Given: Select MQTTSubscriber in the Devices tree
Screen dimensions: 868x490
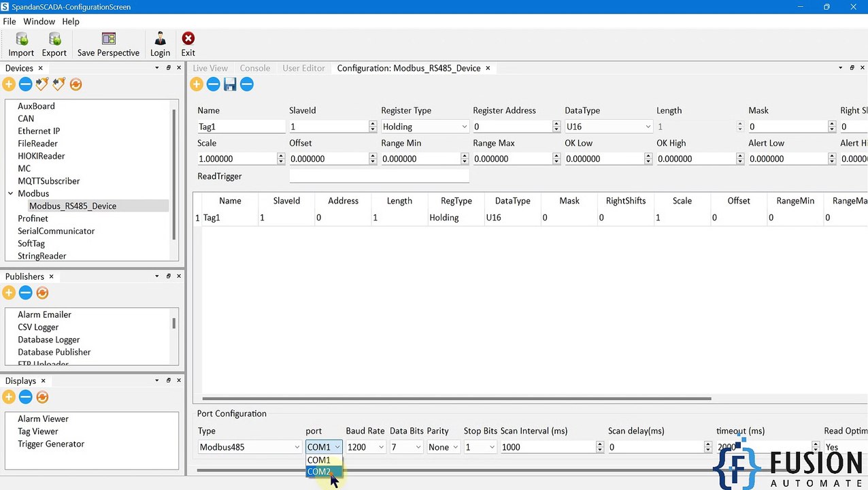Looking at the screenshot, I should point(49,181).
